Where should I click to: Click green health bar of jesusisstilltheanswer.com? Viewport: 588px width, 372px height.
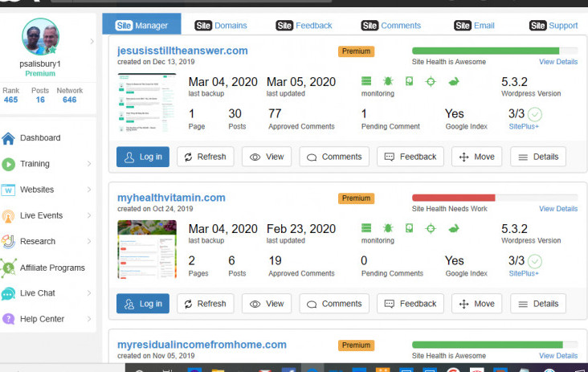486,51
